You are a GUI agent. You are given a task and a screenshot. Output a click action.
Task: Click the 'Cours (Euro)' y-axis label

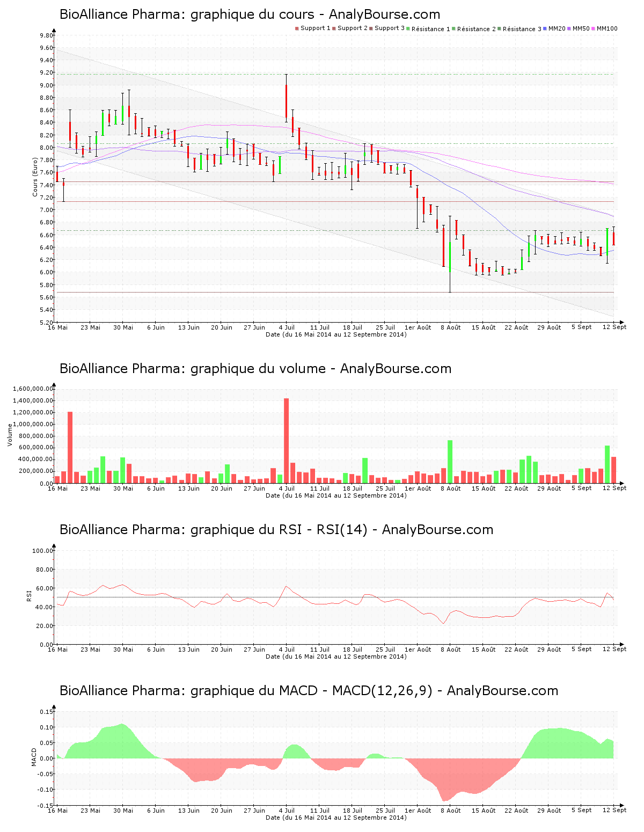(x=35, y=177)
